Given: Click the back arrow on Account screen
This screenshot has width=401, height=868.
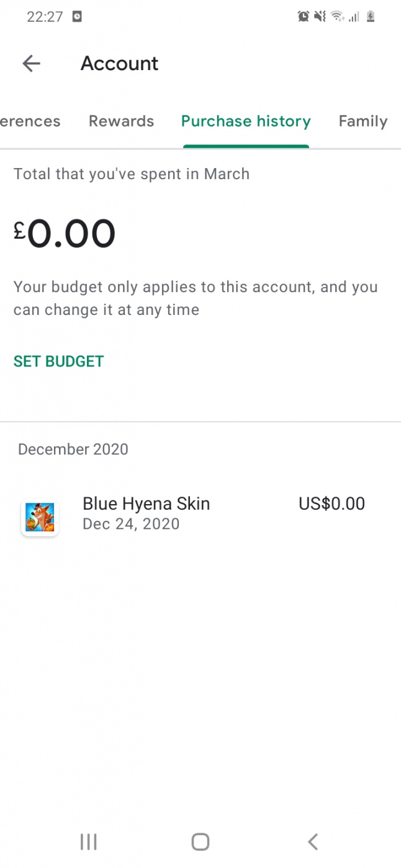Looking at the screenshot, I should [31, 63].
